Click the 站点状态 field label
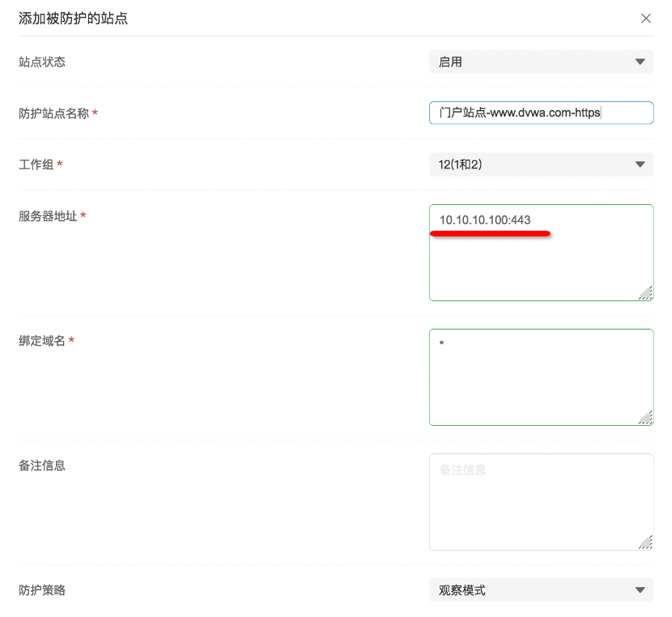 coord(42,62)
